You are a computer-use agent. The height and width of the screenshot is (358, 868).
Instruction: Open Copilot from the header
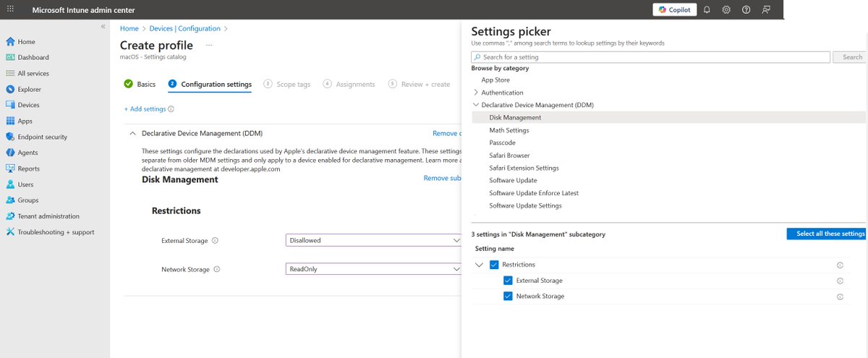coord(674,9)
